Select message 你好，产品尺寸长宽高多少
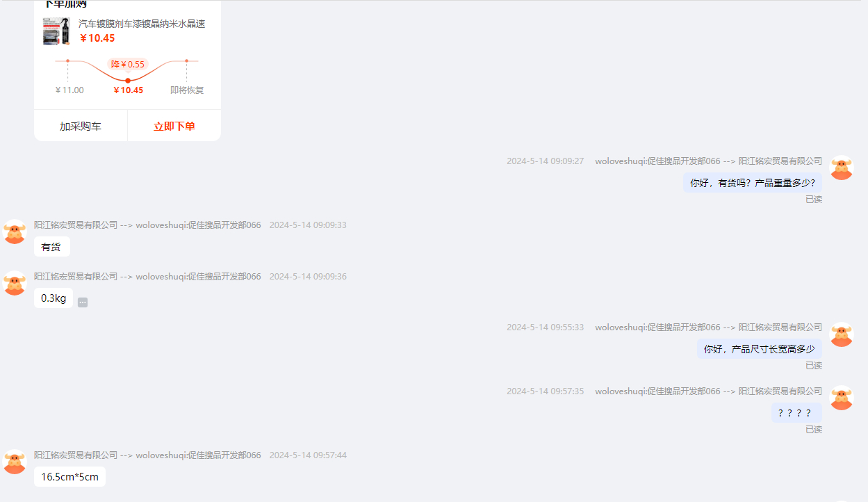868x502 pixels. [x=759, y=349]
